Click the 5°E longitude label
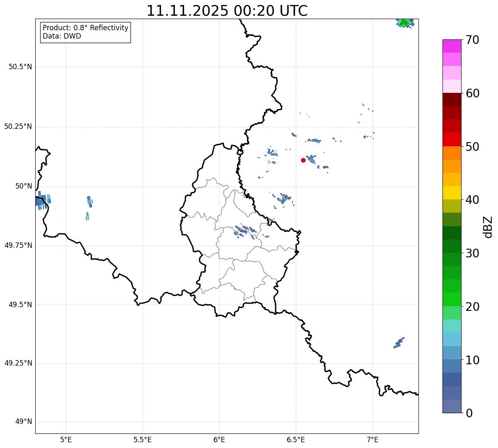 (66, 439)
